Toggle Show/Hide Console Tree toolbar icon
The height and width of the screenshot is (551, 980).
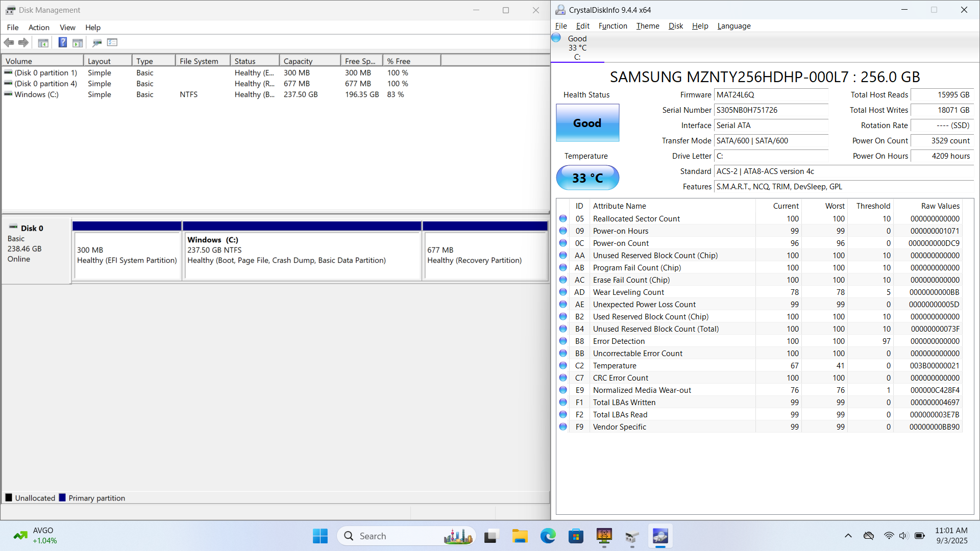pyautogui.click(x=43, y=43)
